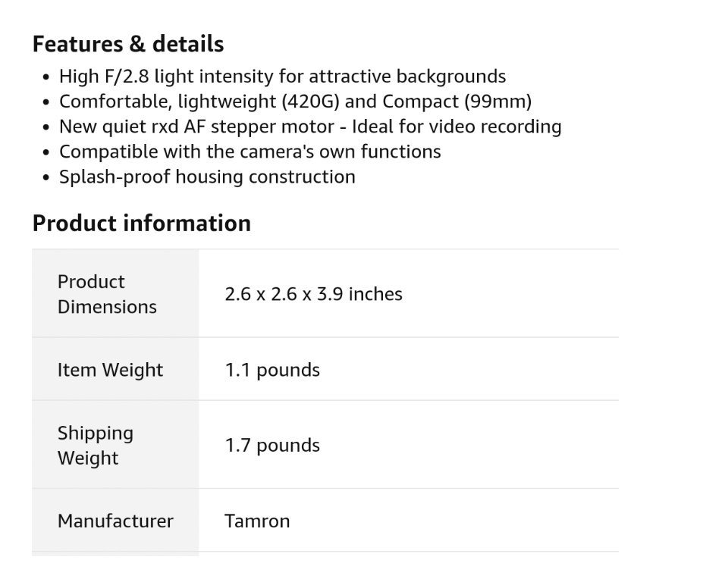Screen dimensions: 728x582
Task: Click the "Product information" heading
Action: (x=141, y=223)
